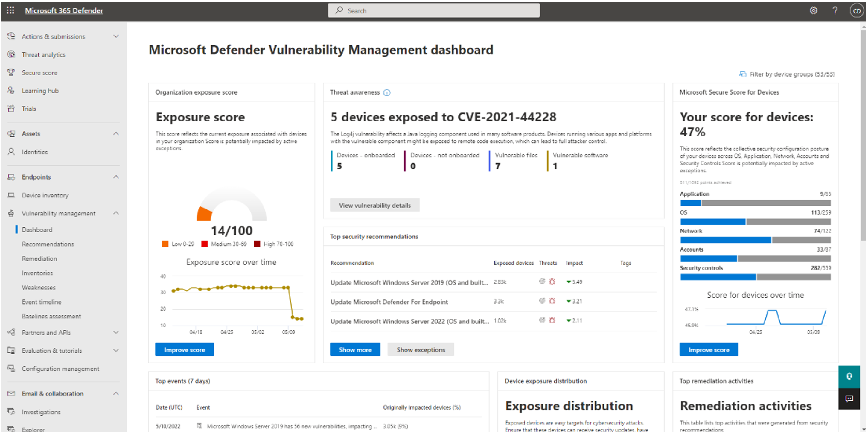Expand Partners and APIs section
The image size is (868, 435).
116,332
